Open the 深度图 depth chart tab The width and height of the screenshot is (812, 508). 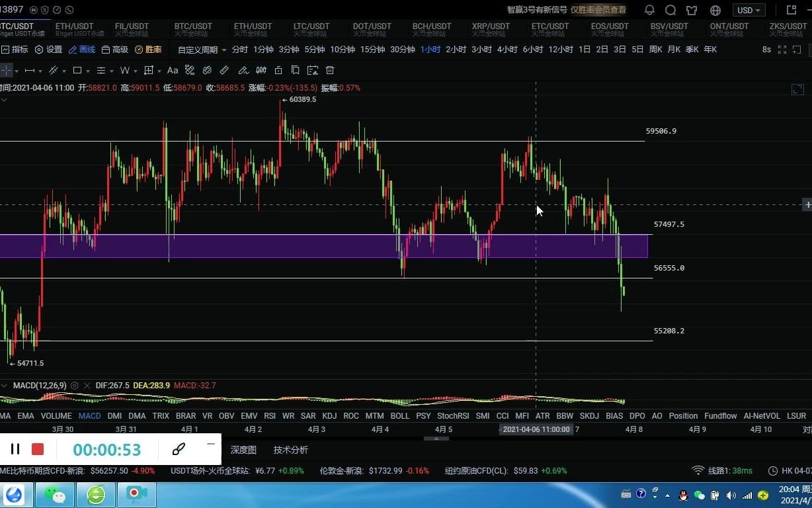tap(243, 450)
